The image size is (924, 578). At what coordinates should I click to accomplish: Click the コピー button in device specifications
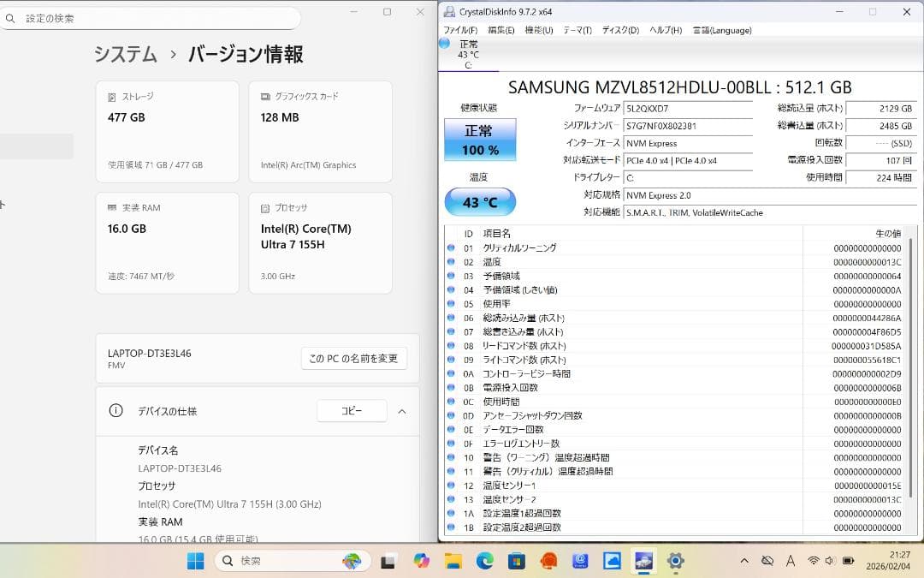(x=352, y=410)
